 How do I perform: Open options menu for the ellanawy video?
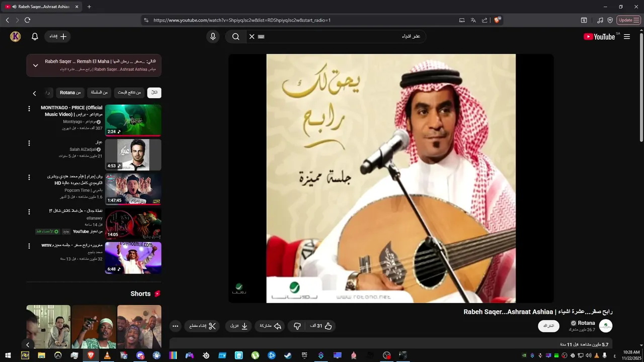pyautogui.click(x=29, y=212)
